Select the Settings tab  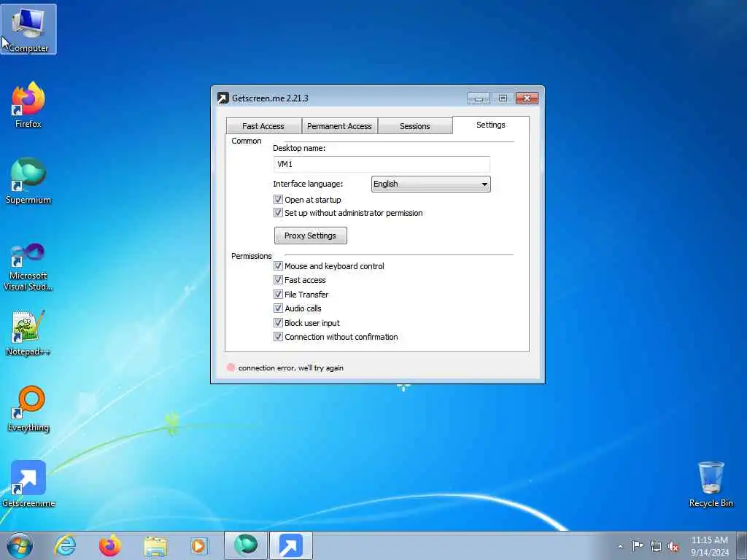[491, 125]
